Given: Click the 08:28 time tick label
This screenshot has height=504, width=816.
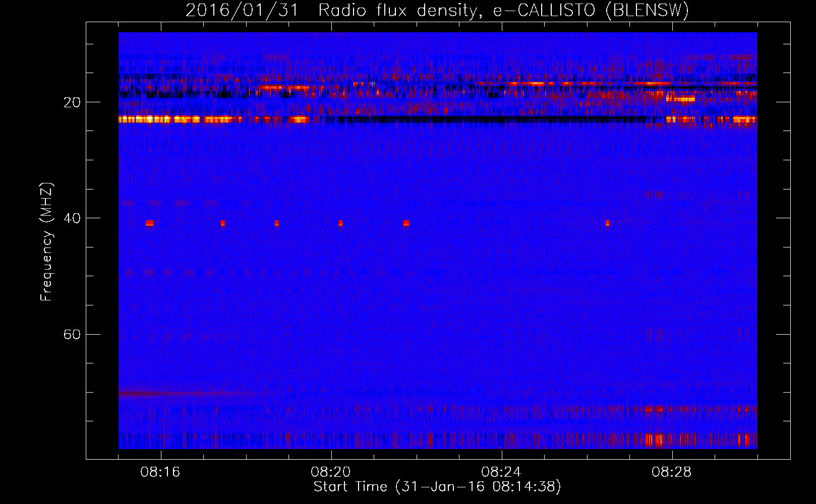Looking at the screenshot, I should (672, 472).
